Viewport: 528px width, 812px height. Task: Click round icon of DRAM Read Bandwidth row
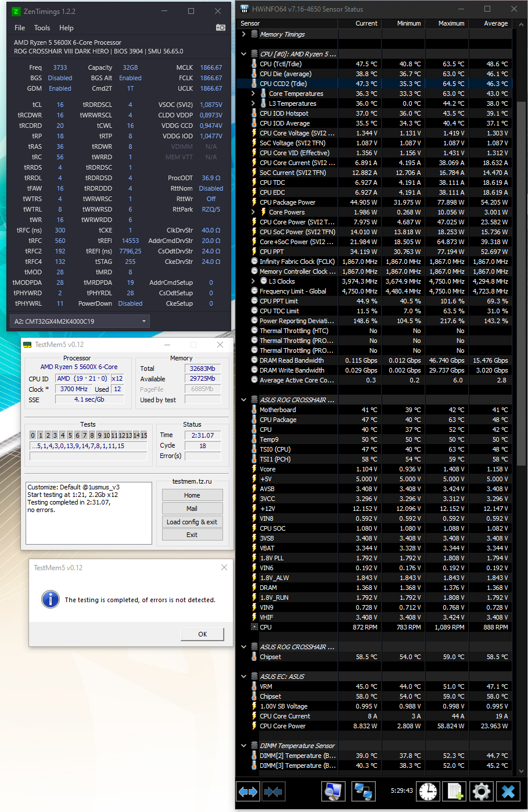254,360
